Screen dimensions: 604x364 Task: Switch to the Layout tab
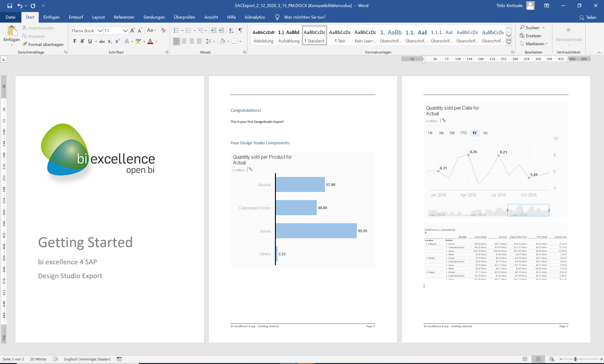[98, 17]
